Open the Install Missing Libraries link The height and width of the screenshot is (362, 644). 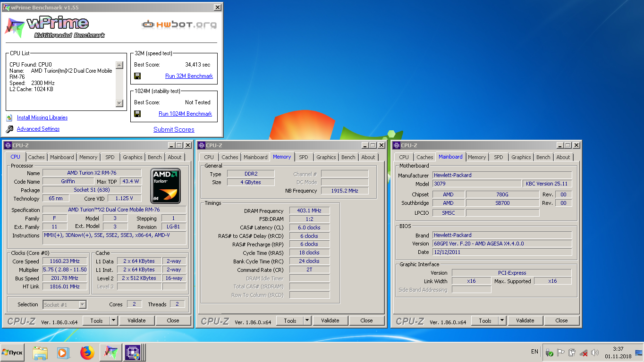click(42, 118)
